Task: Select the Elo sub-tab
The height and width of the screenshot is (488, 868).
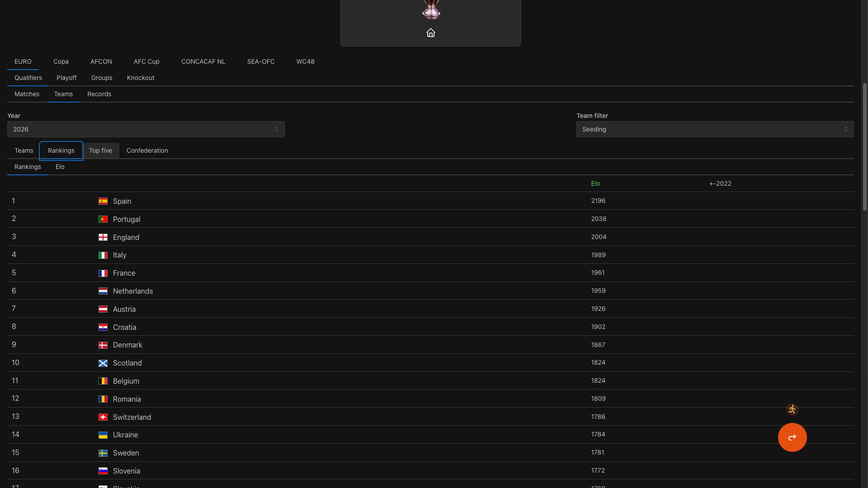Action: (x=60, y=167)
